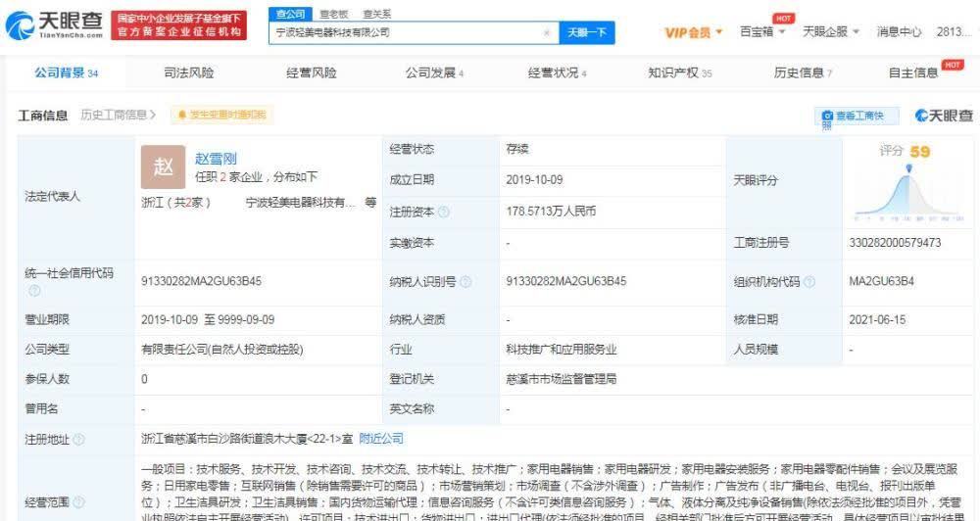Click the bell icon for 发生变更时通知我

pos(182,115)
